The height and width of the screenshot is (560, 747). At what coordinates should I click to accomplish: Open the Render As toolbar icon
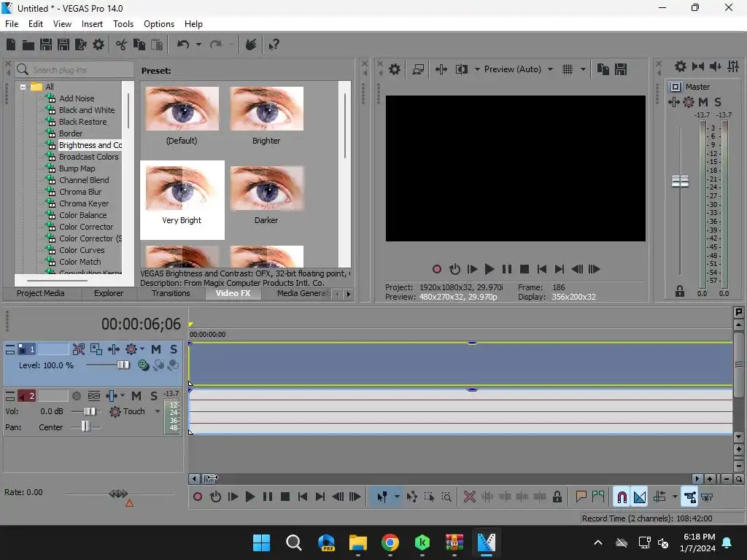[80, 44]
